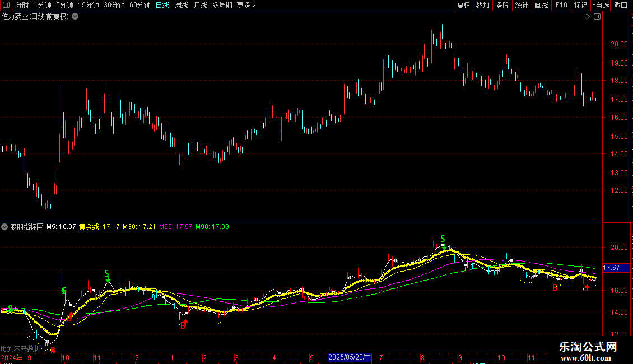Open dropdown beside 佐力药业 title
This screenshot has width=633, height=364.
75,17
